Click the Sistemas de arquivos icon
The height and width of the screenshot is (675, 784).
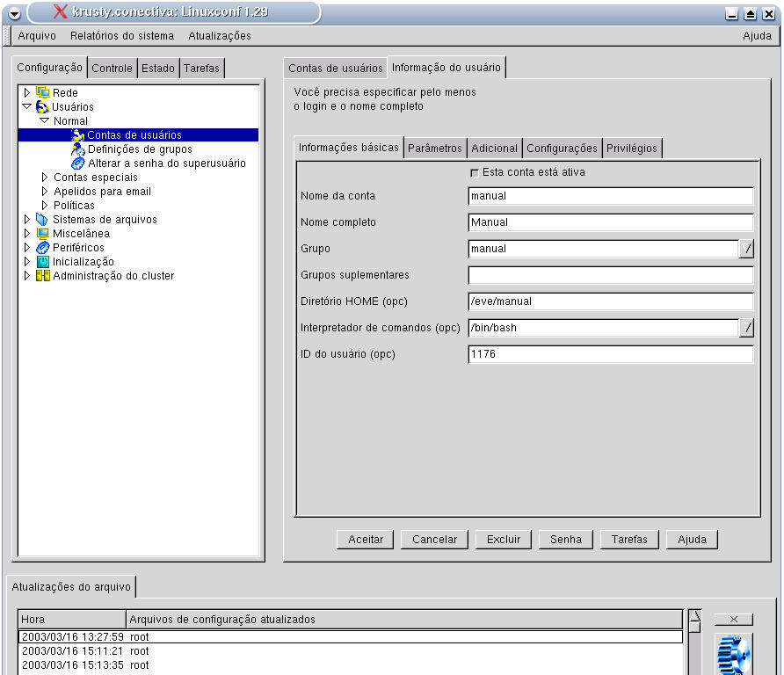[x=42, y=220]
